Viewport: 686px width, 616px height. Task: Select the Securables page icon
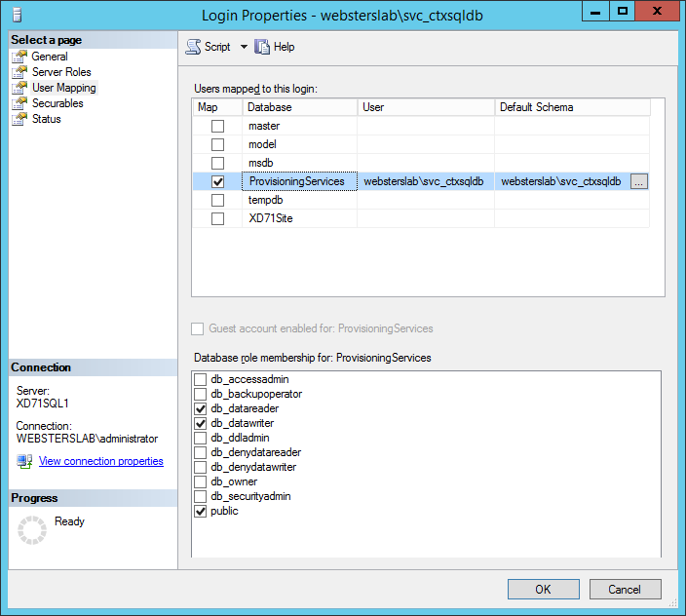click(x=19, y=103)
